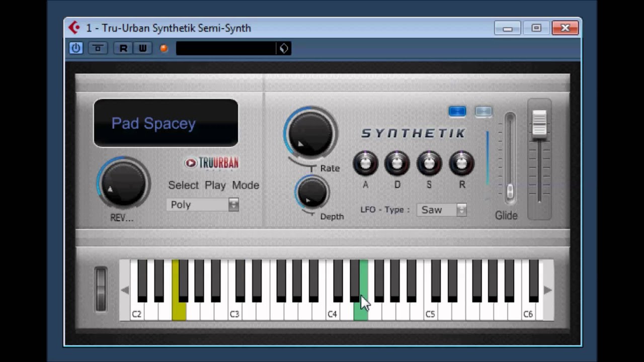Shift keyboard octave down with left arrow
The height and width of the screenshot is (362, 644).
tap(125, 290)
